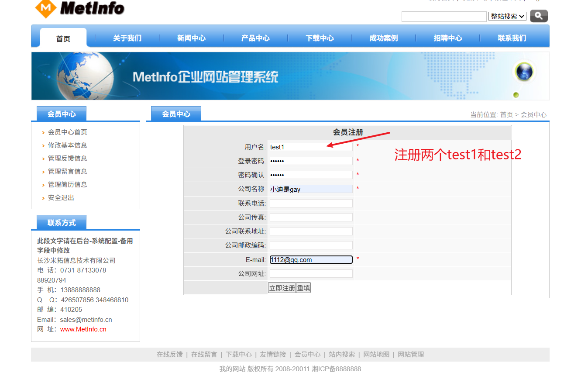Switch to the 产品中心 tab
This screenshot has width=588, height=376.
(x=255, y=38)
